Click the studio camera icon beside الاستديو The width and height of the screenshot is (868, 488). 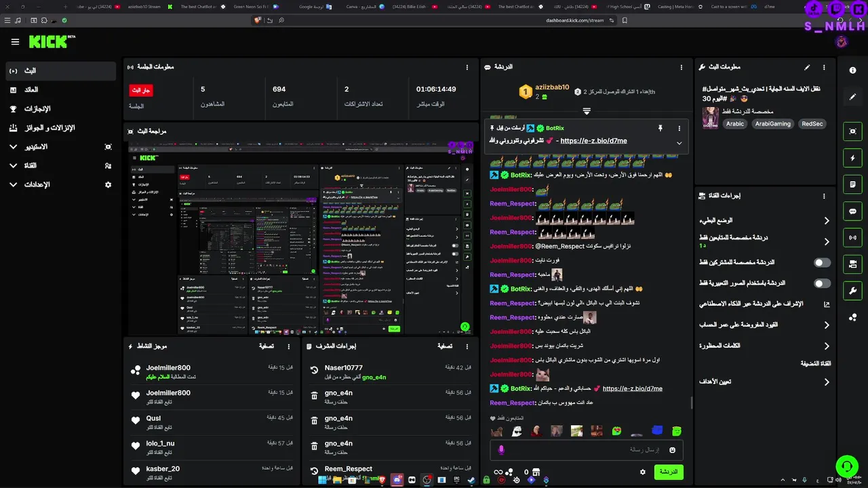pyautogui.click(x=108, y=146)
